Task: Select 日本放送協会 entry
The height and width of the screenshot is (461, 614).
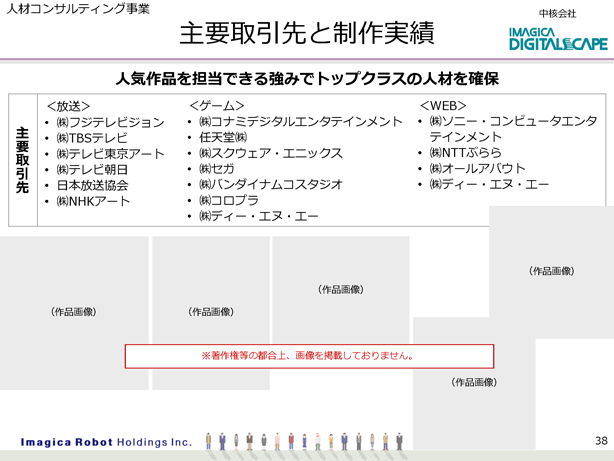Action: [92, 185]
